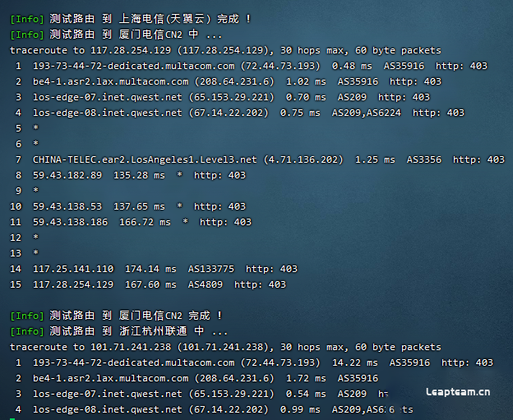Screen dimensions: 513x420
Task: Select the latency value '174.14 ms'
Action: point(150,269)
